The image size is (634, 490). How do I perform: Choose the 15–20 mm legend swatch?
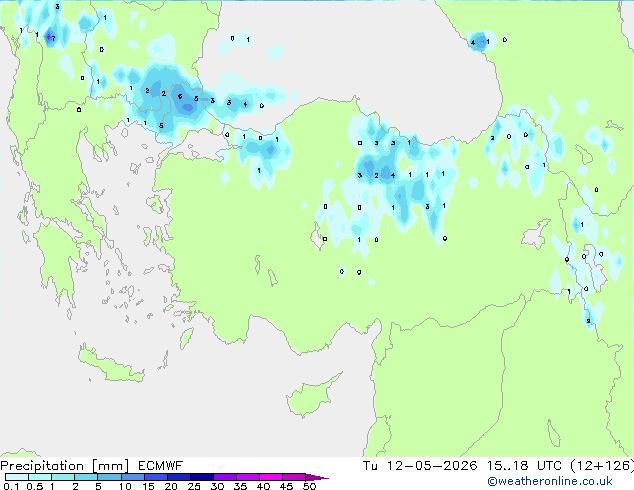point(155,477)
